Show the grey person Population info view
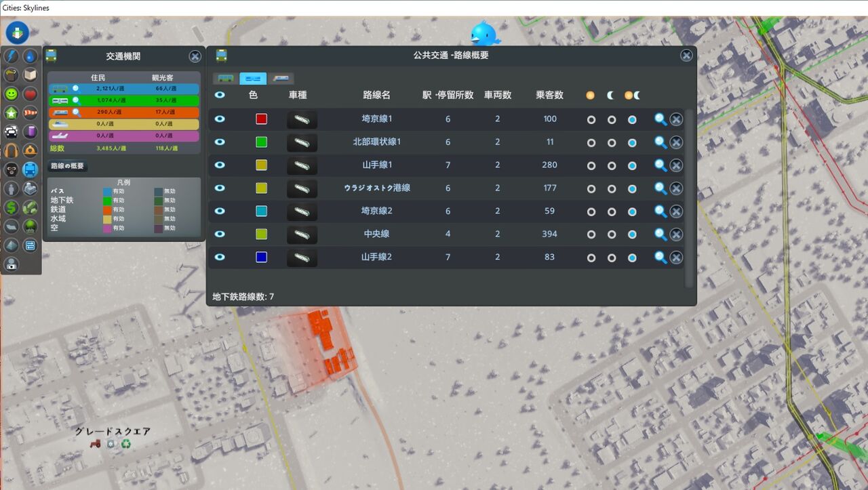 point(12,189)
